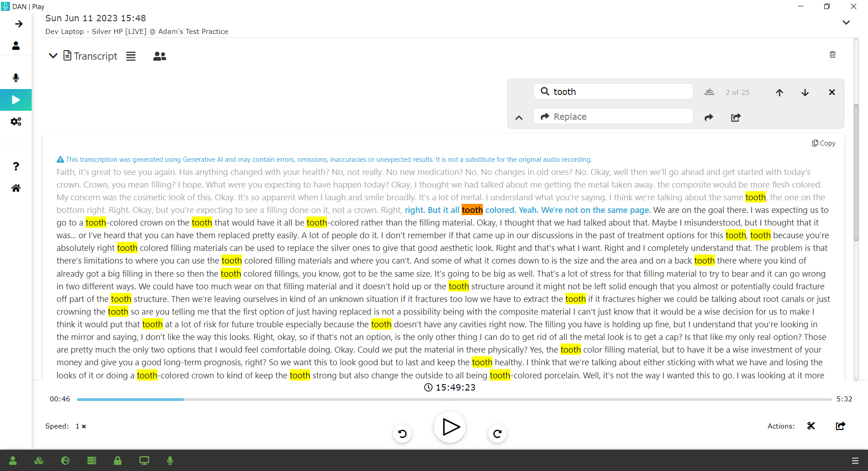
Task: Delete transcript using the trash icon
Action: pyautogui.click(x=832, y=55)
